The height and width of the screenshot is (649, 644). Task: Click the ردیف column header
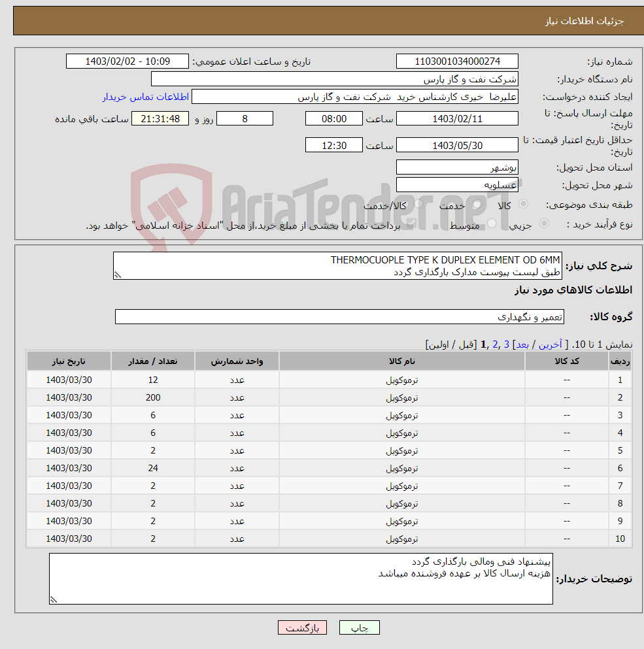pos(620,361)
